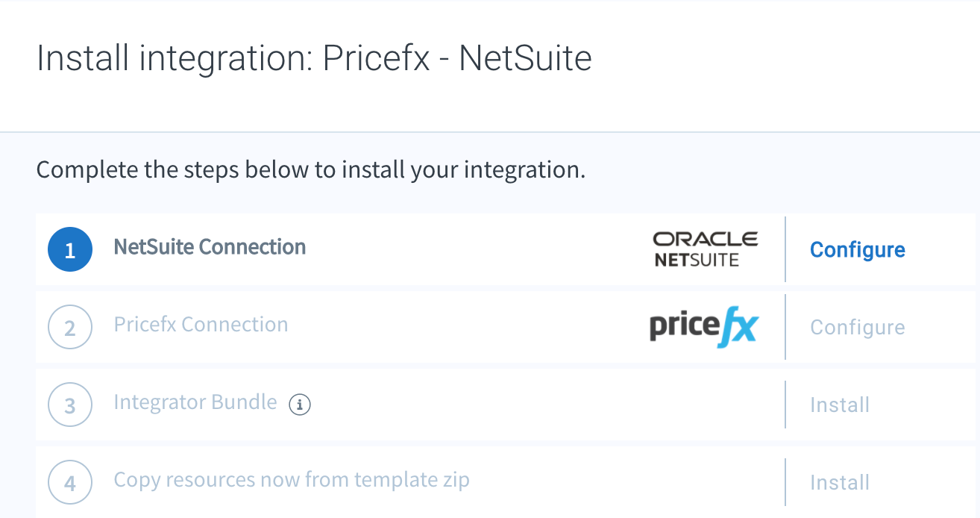Configure the Pricefx Connection
Screen dimensions: 980x518
point(858,327)
